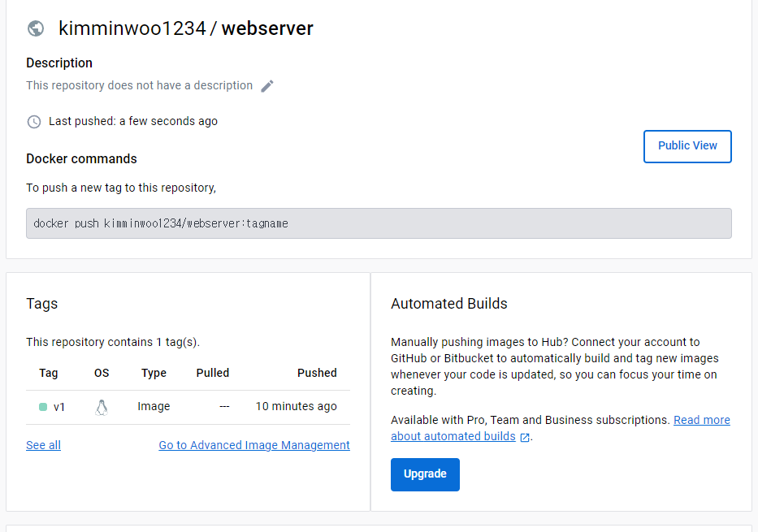
Task: Click 'To push a new tag to this repository,'
Action: click(x=121, y=188)
